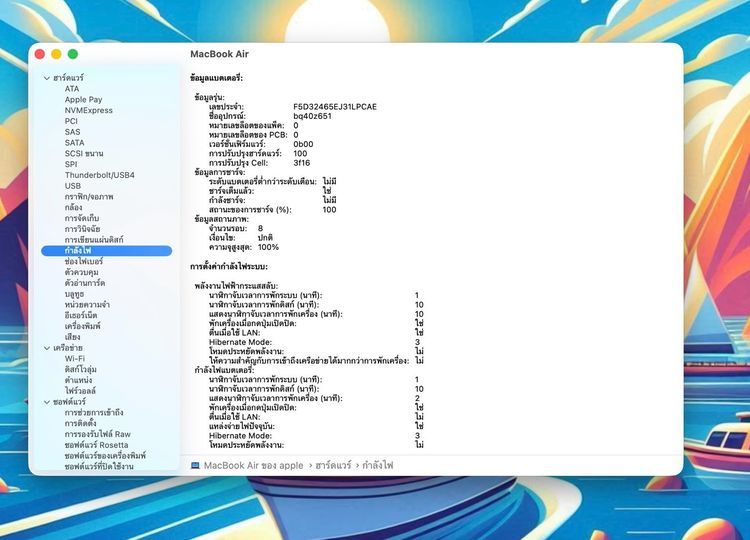Open Thunderbolt/USB4 sidebar entry
This screenshot has width=750, height=540.
[x=99, y=175]
